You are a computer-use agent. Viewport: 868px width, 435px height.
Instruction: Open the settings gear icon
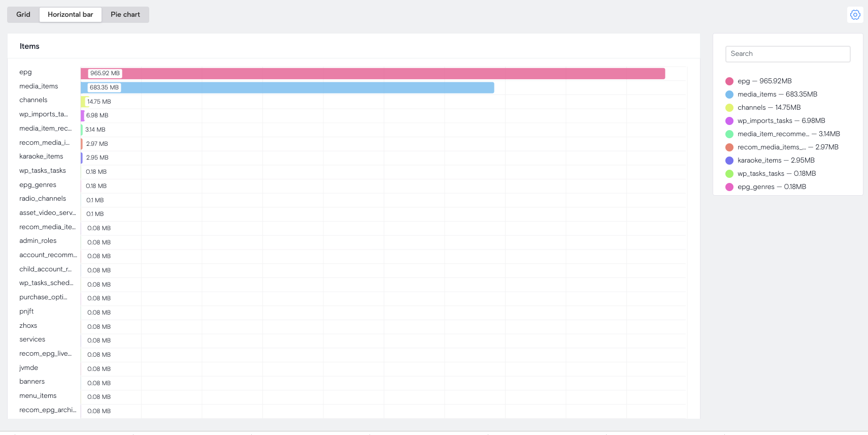tap(855, 15)
